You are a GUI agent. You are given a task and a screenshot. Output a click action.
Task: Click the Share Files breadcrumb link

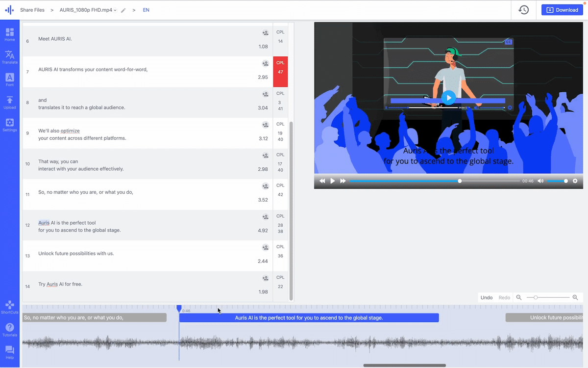(x=32, y=10)
